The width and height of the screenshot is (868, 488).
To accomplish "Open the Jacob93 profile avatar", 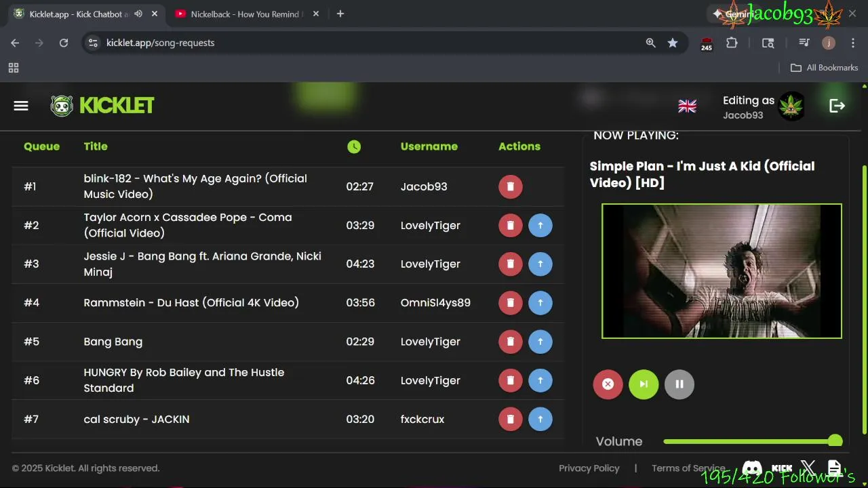I will click(x=791, y=106).
